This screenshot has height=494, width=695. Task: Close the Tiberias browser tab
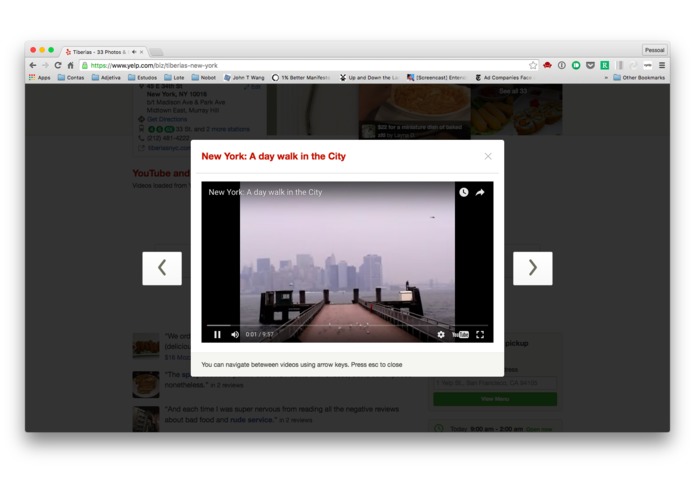click(141, 52)
